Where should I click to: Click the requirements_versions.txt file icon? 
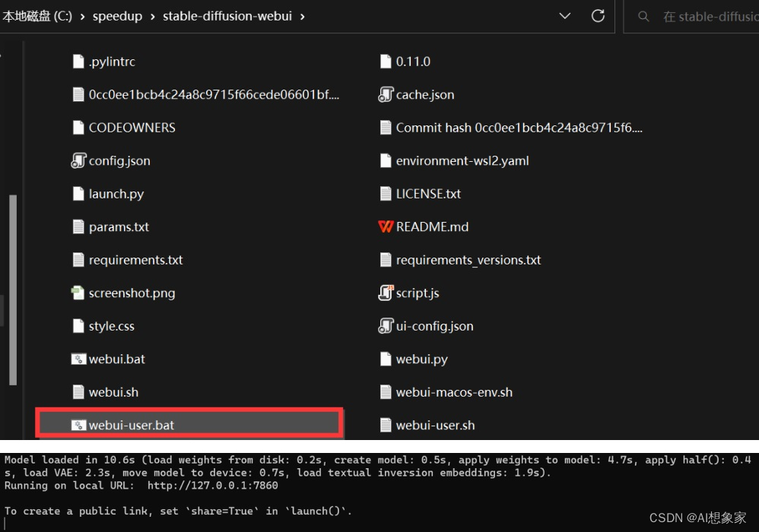point(386,260)
